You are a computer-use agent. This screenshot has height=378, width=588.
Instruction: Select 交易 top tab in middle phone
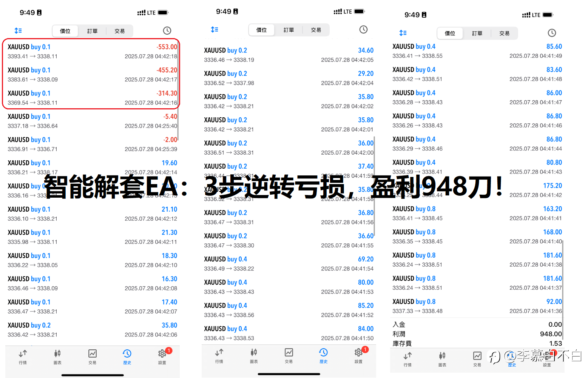(316, 30)
